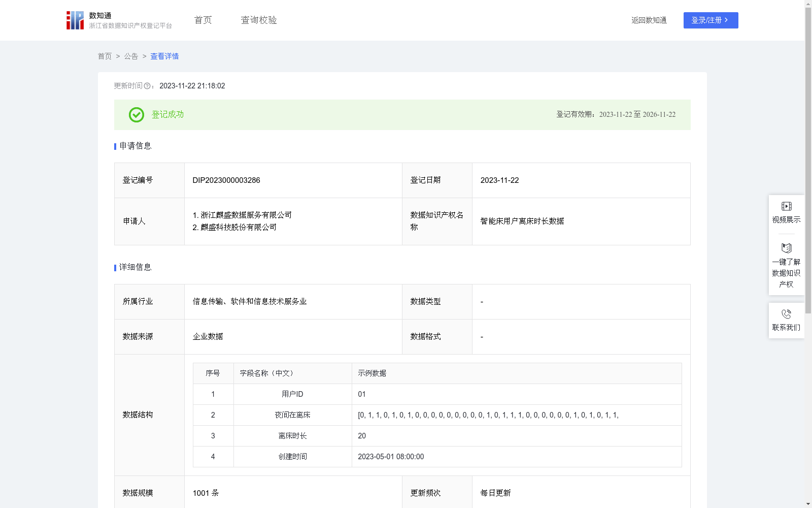Click the 登记日期 value 2023-11-22
The height and width of the screenshot is (508, 812).
pyautogui.click(x=500, y=180)
